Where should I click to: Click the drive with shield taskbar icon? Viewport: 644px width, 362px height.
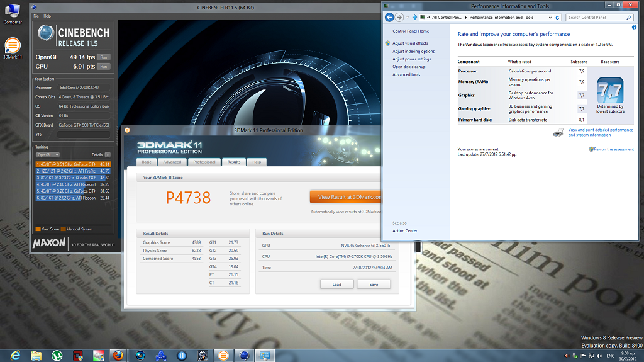coord(99,356)
